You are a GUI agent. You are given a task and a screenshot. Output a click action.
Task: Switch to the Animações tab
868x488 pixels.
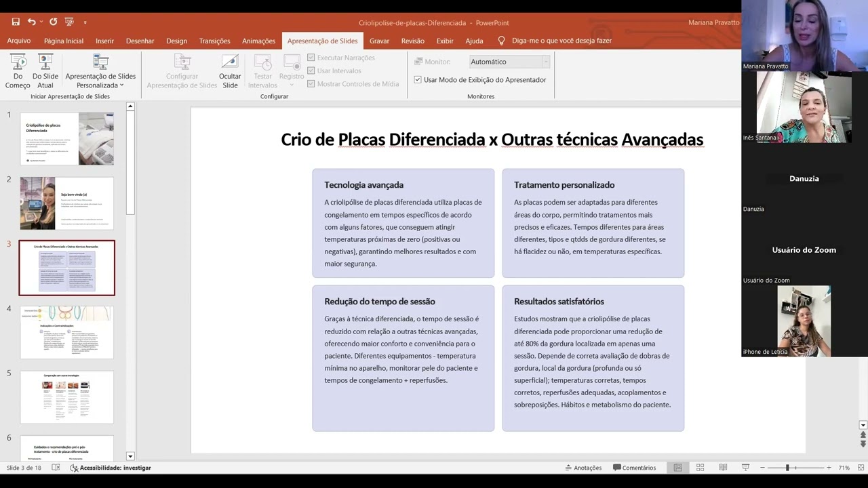coord(258,41)
